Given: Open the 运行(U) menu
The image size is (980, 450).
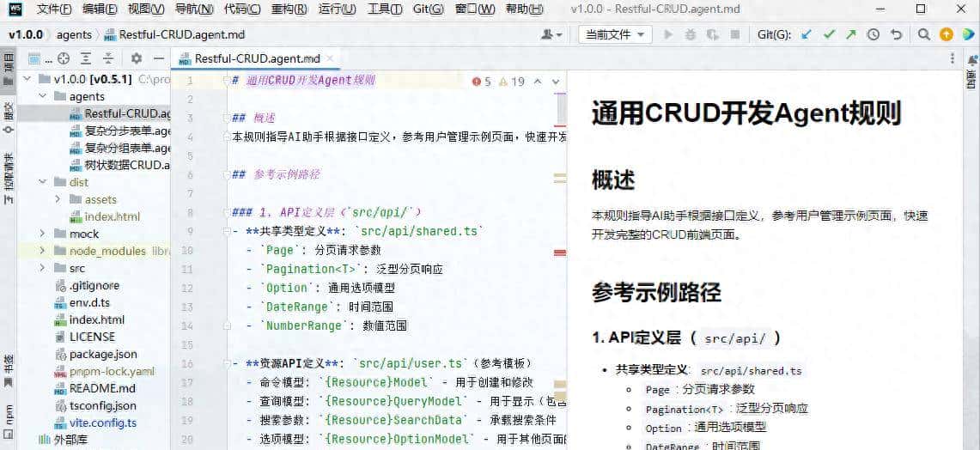Looking at the screenshot, I should point(337,9).
